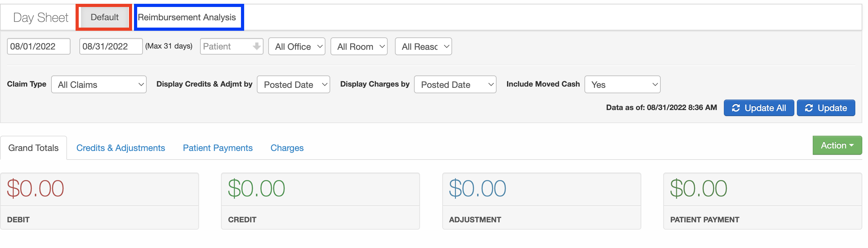868x248 pixels.
Task: Click the Data as of timestamp text
Action: point(661,107)
